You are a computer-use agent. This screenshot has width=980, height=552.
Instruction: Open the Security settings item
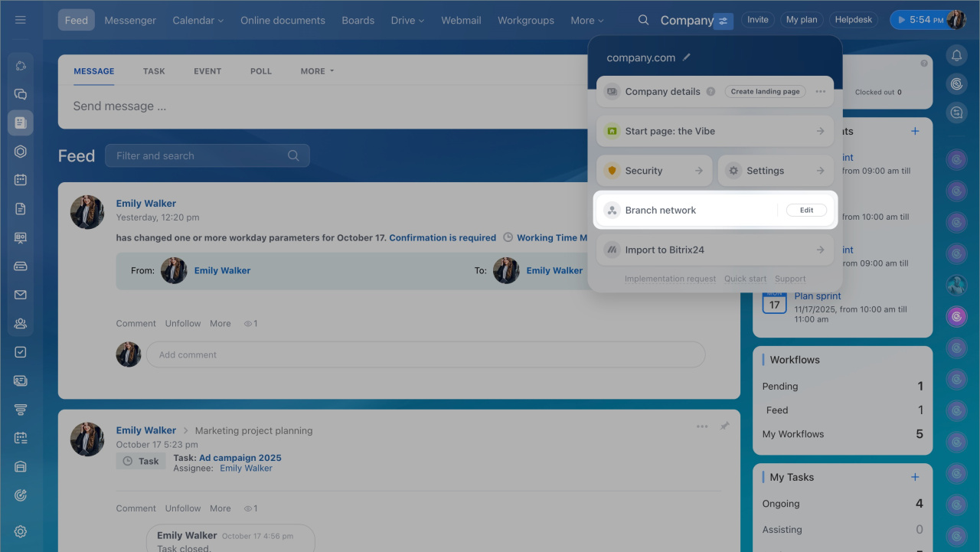(x=654, y=171)
